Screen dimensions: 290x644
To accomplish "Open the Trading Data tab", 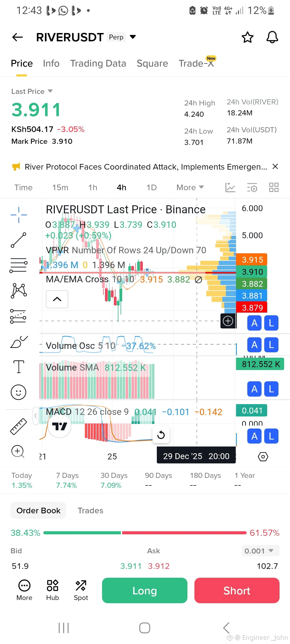I will (98, 63).
